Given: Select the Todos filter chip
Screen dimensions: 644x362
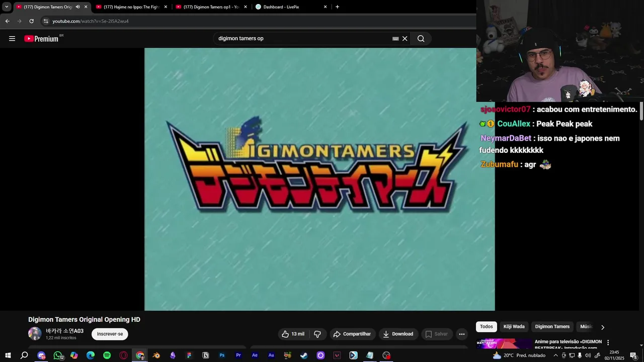Looking at the screenshot, I should [x=487, y=327].
